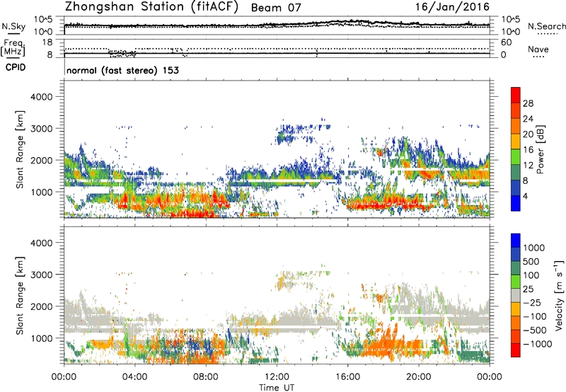Screen dimensions: 566x392
Task: Click the 2000 tick in the velocity panel
Action: pos(42,306)
